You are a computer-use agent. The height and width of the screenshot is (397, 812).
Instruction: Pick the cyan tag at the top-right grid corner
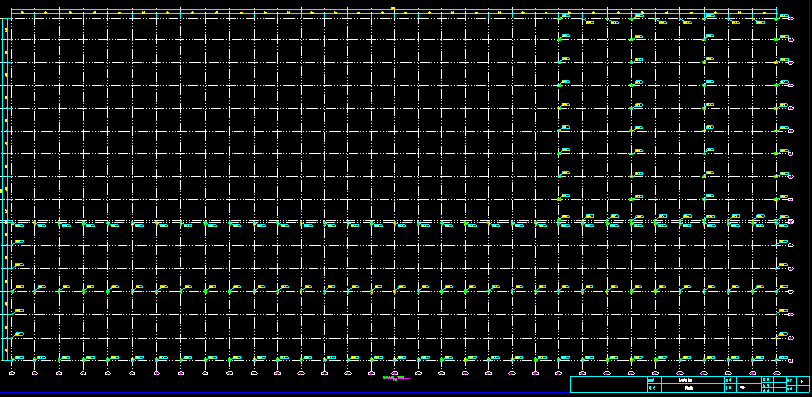click(x=784, y=16)
